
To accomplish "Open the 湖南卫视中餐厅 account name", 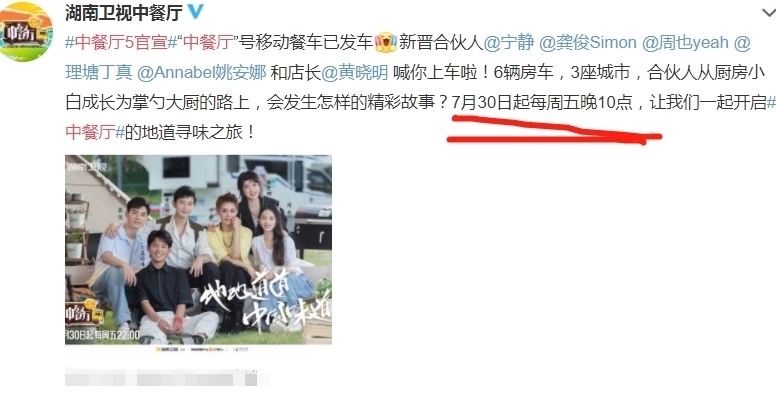I will (x=124, y=12).
